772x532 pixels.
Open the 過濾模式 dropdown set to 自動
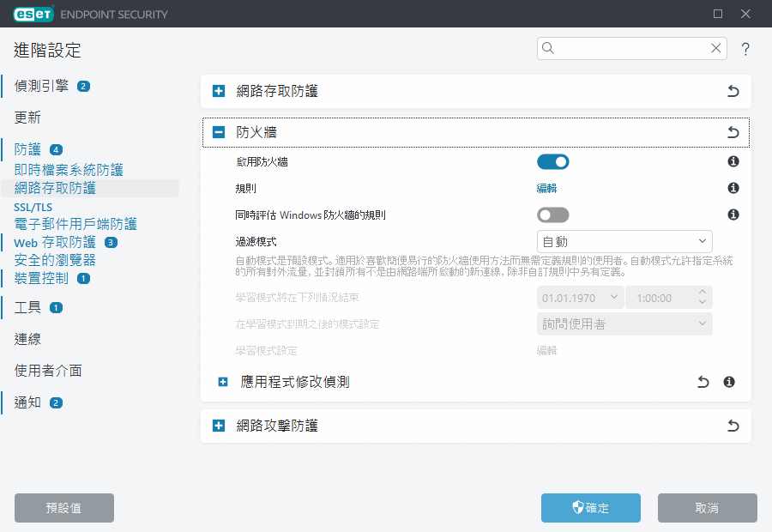tap(624, 241)
